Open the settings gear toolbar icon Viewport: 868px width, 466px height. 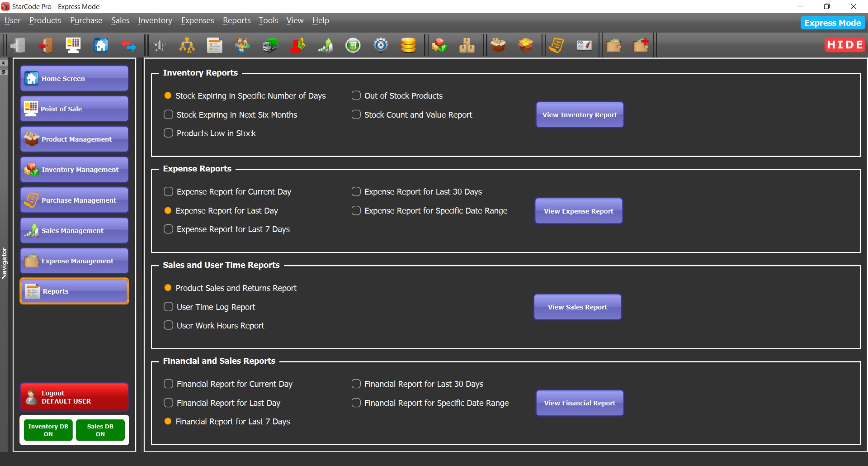[381, 45]
